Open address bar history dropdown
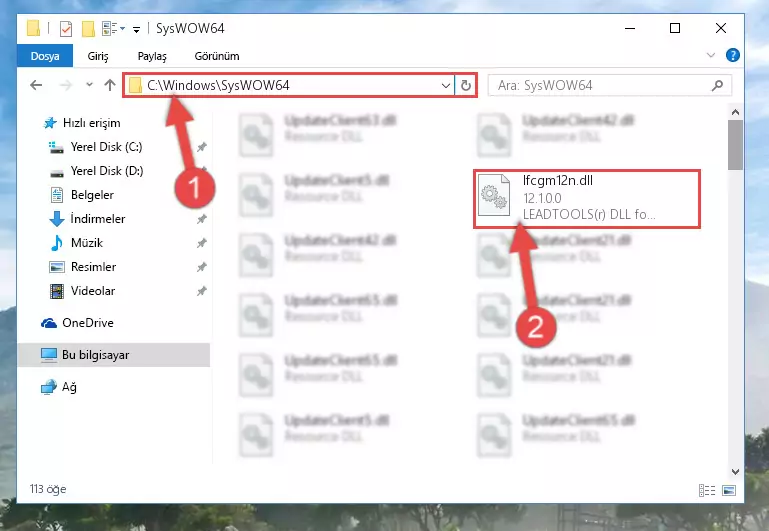769x531 pixels. click(445, 86)
